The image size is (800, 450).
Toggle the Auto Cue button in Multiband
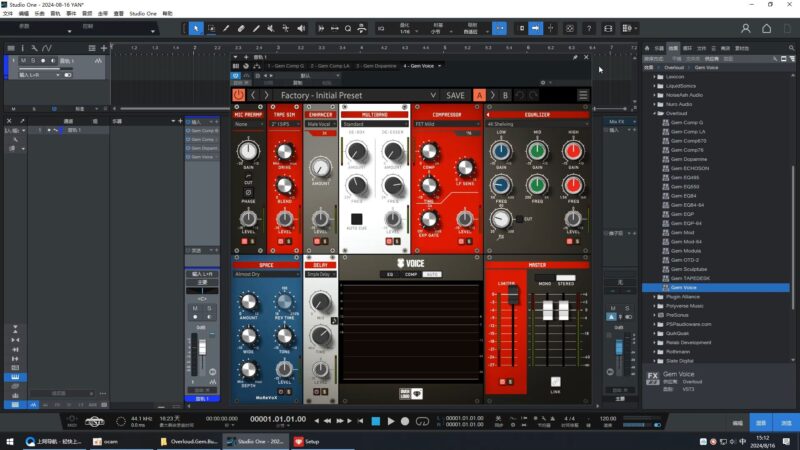356,218
